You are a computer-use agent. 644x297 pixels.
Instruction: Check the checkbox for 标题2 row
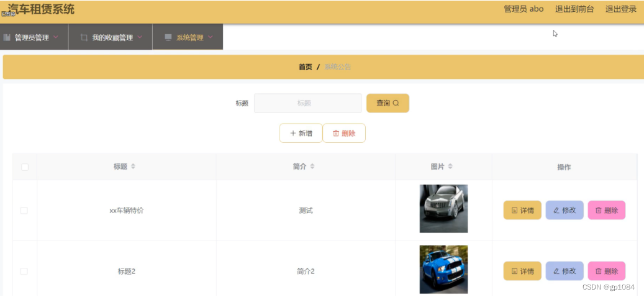tap(24, 271)
